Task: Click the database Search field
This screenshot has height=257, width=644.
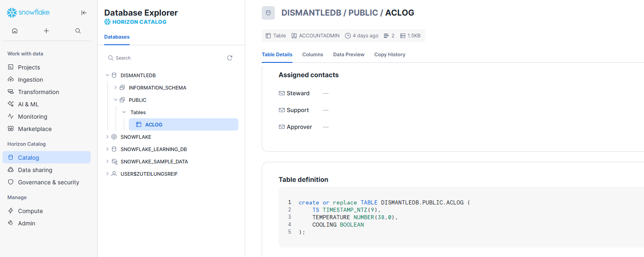Action: pos(164,58)
